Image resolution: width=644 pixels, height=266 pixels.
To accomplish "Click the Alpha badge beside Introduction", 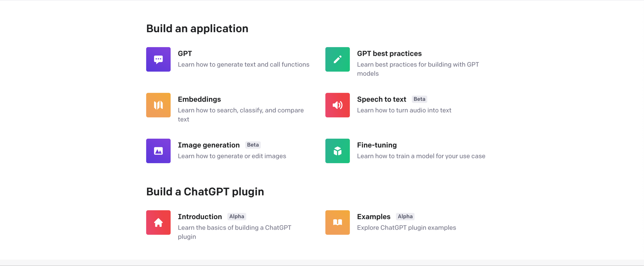I will pyautogui.click(x=236, y=216).
